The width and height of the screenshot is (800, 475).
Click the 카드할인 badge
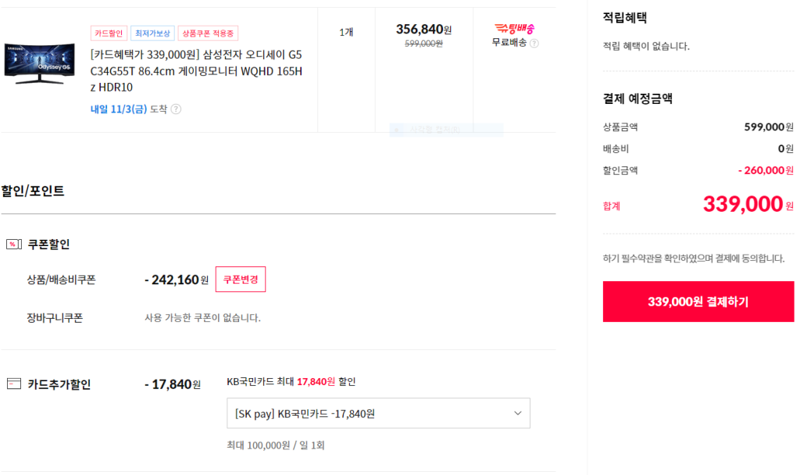(109, 33)
